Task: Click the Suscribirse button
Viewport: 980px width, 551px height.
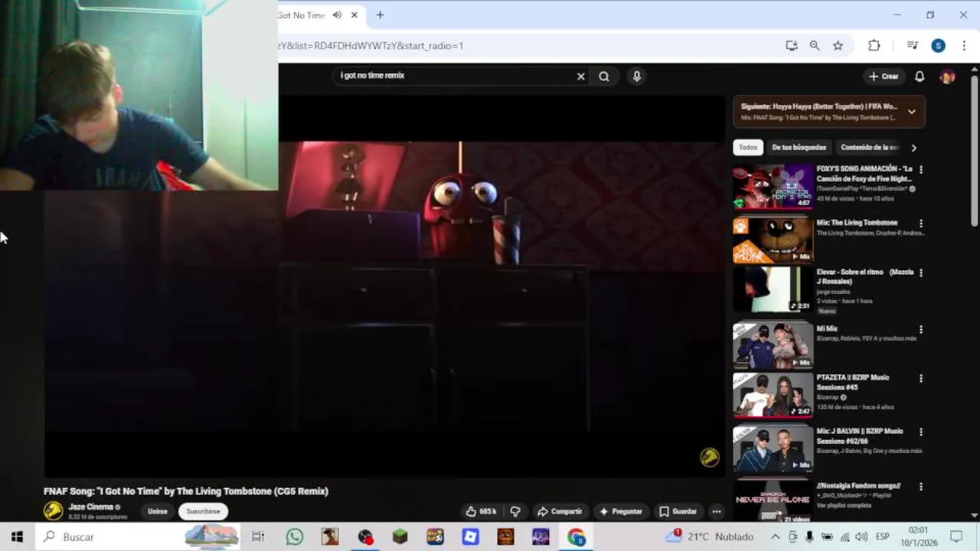Action: point(203,511)
